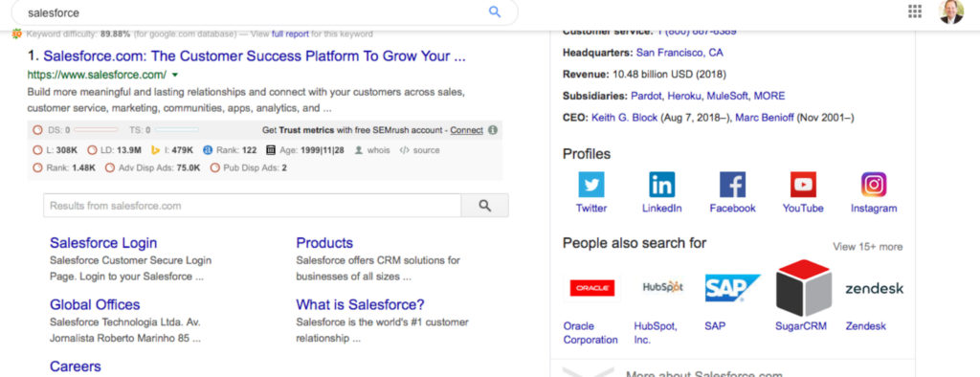Select the Oracle Corporation logo thumbnail
Screen dimensions: 980x377
tap(591, 288)
